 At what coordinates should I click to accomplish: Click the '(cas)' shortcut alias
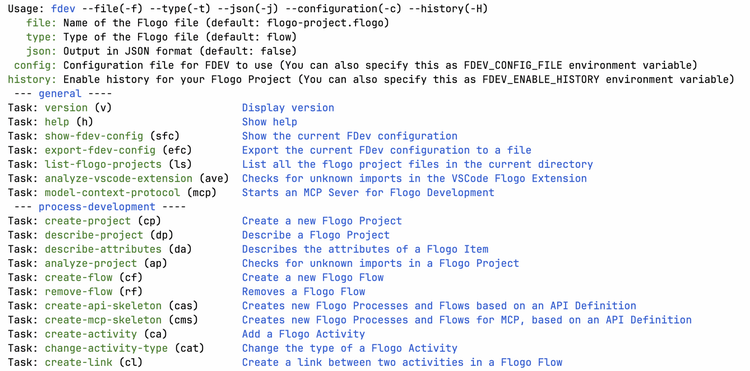(182, 306)
